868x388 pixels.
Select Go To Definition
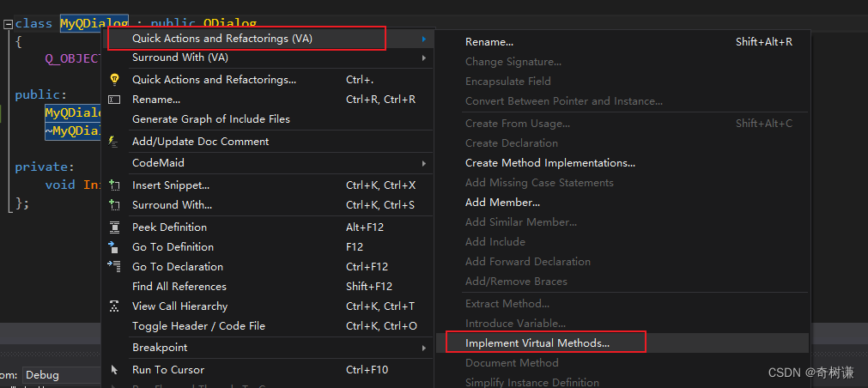267,247
